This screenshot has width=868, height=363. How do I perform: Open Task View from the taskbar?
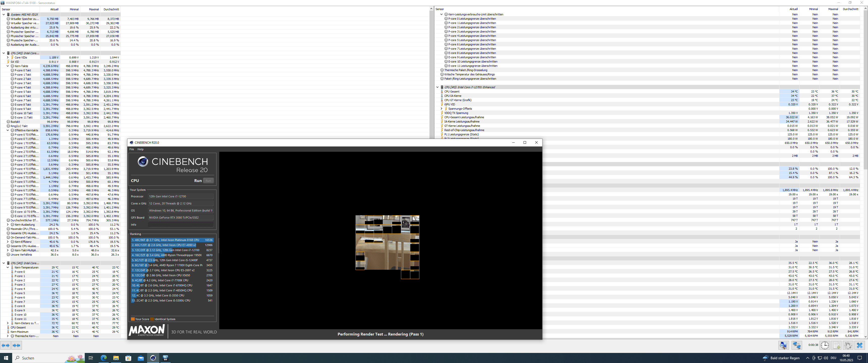[x=91, y=358]
